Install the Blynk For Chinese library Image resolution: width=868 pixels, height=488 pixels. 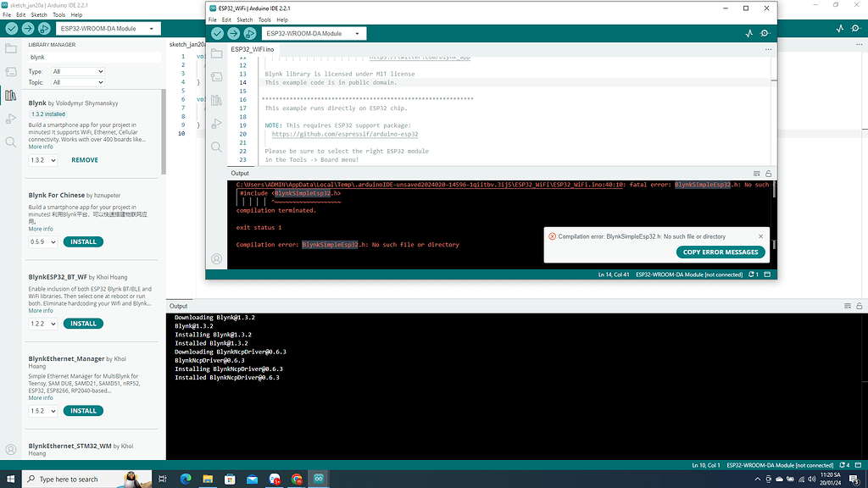(x=83, y=241)
